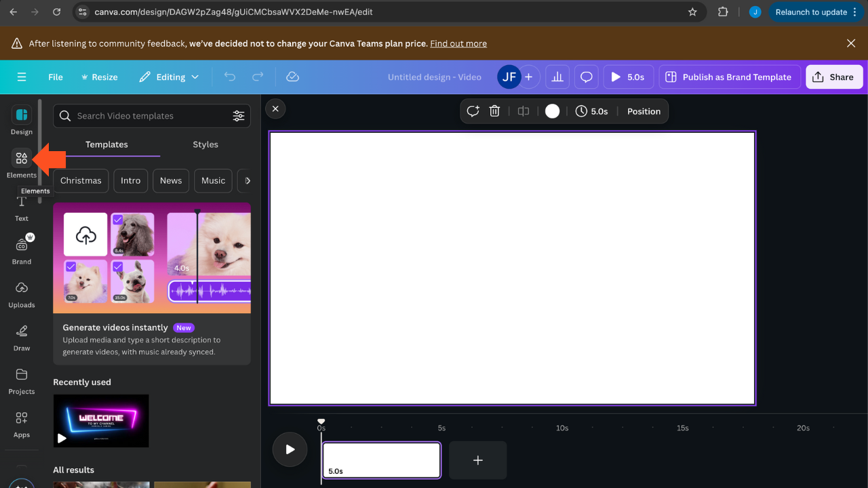
Task: Switch to the Styles tab
Action: 205,144
